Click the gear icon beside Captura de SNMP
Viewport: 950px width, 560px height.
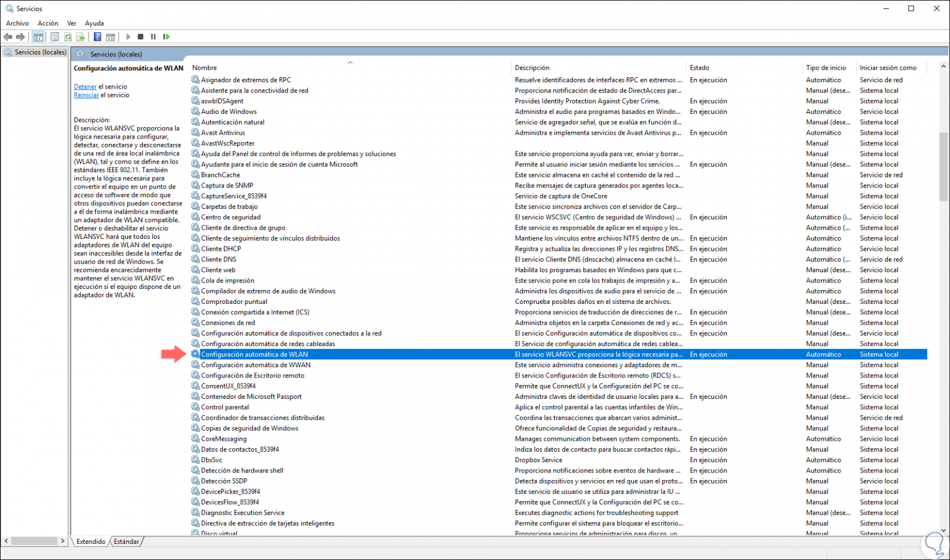[x=196, y=185]
